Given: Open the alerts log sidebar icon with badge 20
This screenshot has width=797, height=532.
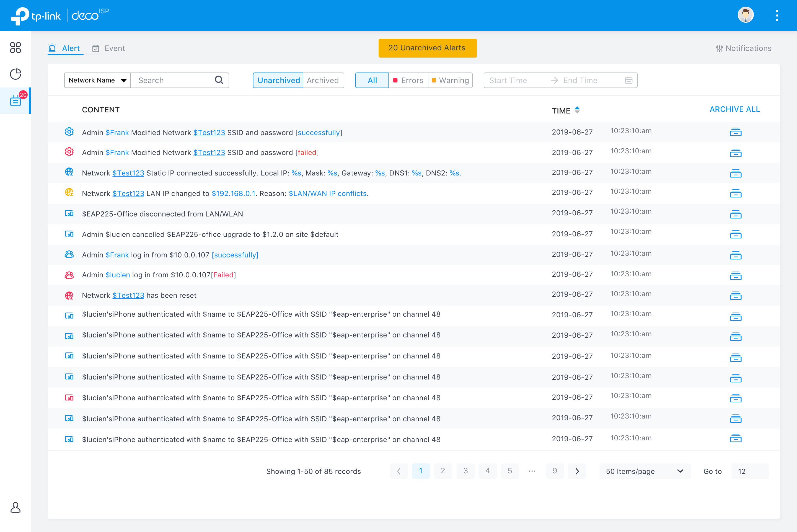Looking at the screenshot, I should [x=15, y=100].
